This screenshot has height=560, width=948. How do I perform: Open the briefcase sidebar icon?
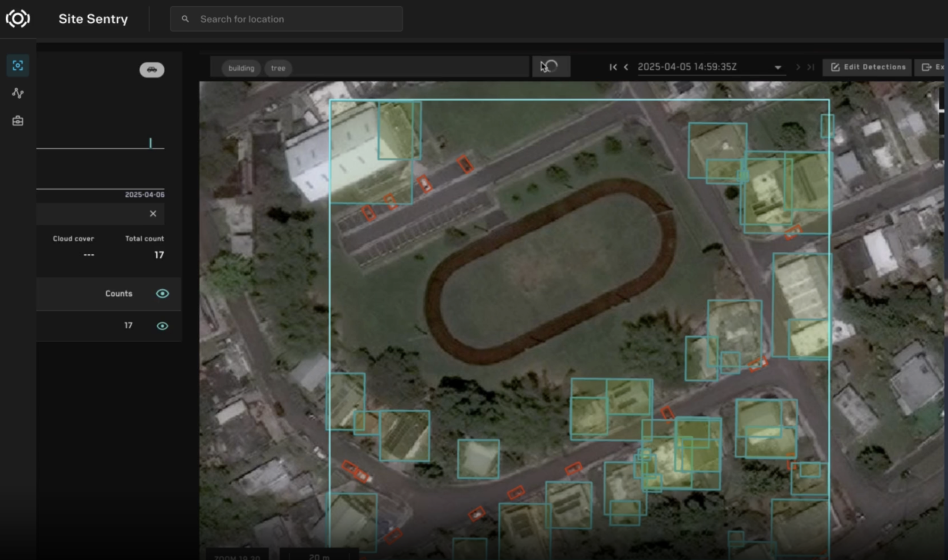point(18,121)
